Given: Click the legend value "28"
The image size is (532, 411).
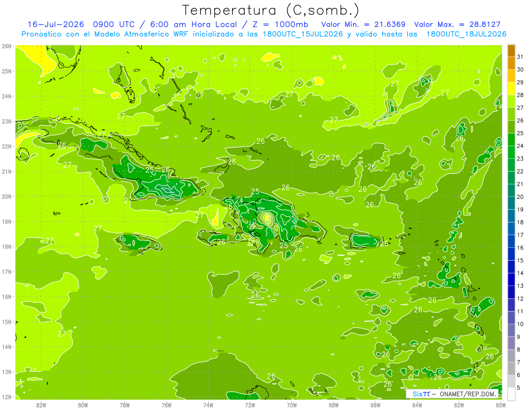Looking at the screenshot, I should (520, 94).
